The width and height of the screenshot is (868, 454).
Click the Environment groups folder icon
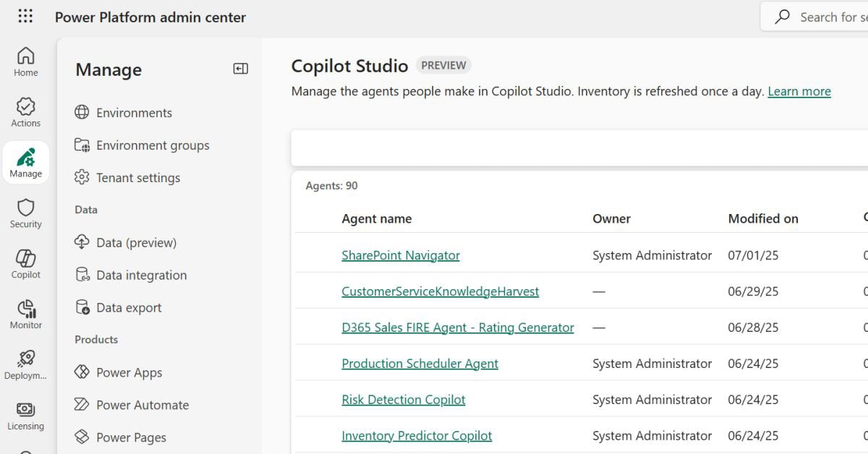point(82,145)
